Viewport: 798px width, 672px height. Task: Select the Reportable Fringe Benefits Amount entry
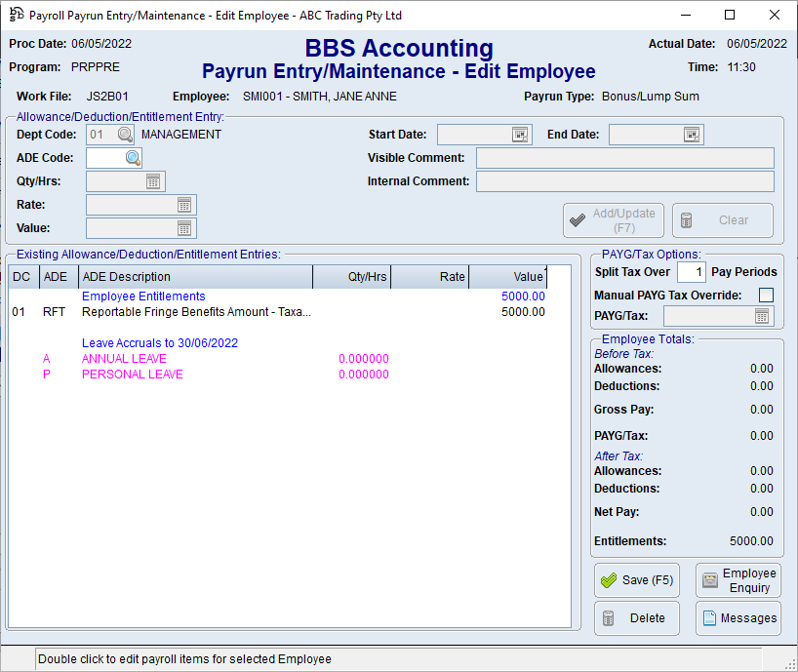[195, 312]
